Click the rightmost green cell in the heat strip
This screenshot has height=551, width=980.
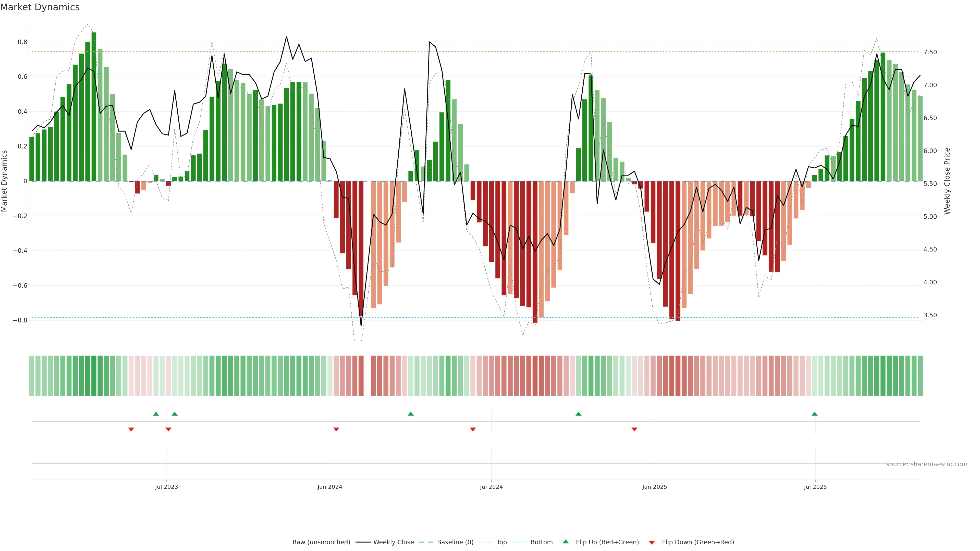[x=920, y=375]
